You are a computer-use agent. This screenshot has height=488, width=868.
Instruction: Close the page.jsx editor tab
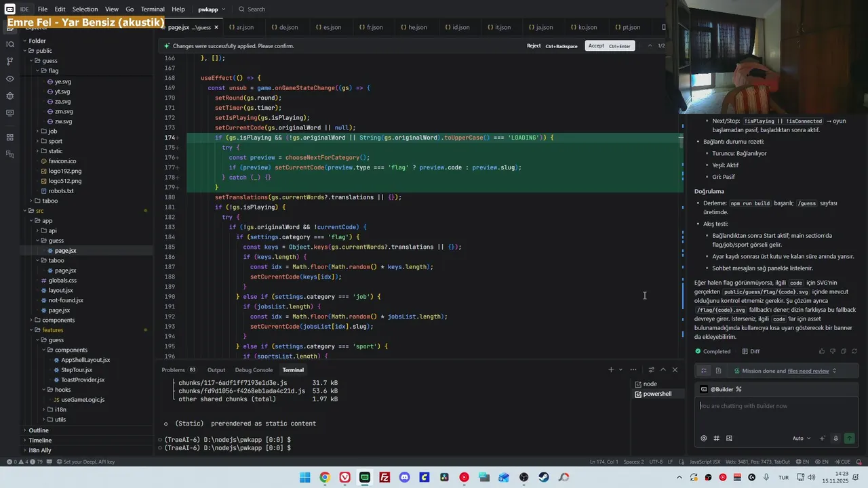click(216, 27)
